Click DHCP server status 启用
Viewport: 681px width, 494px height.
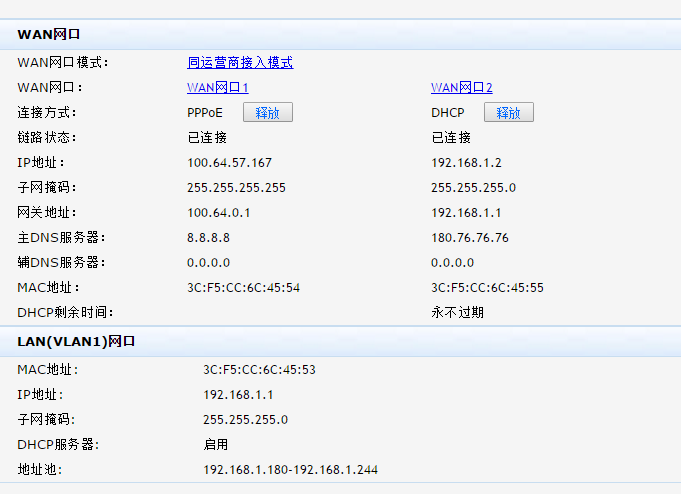pos(216,444)
